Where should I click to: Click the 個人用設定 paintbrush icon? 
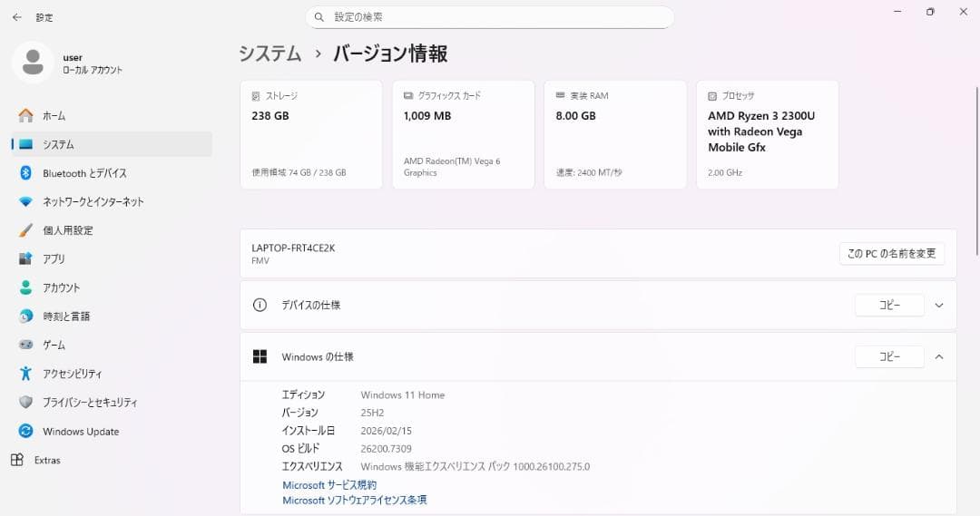pos(25,230)
